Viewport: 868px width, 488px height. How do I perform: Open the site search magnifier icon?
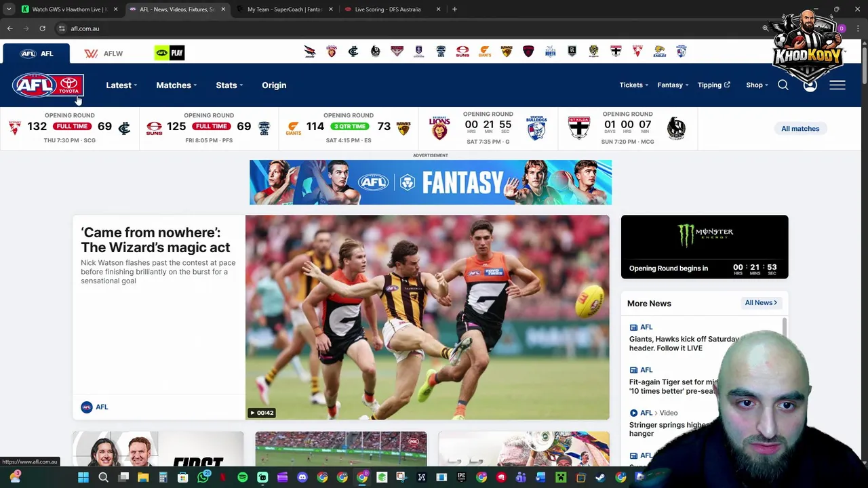click(783, 85)
